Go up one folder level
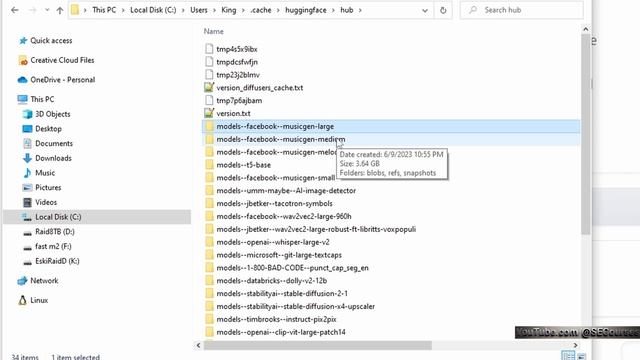Viewport: 640px width, 360px height. point(60,10)
